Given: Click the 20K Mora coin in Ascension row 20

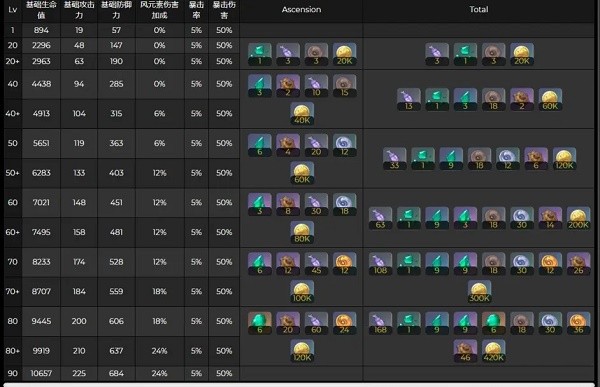Looking at the screenshot, I should pyautogui.click(x=344, y=54).
